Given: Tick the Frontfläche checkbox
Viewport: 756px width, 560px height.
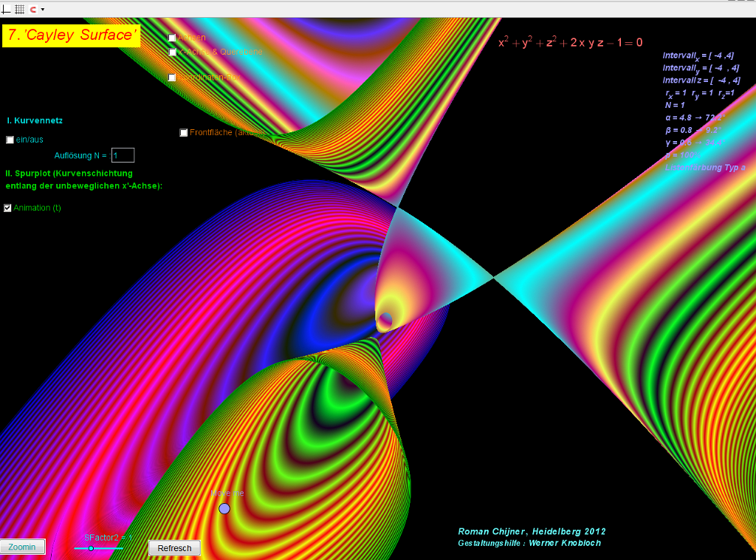Looking at the screenshot, I should pos(184,133).
